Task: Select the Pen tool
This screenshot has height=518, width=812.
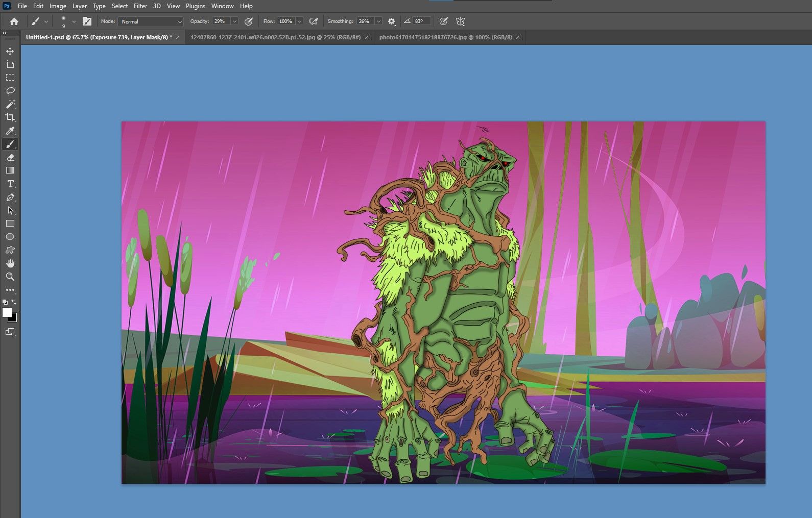Action: (10, 197)
